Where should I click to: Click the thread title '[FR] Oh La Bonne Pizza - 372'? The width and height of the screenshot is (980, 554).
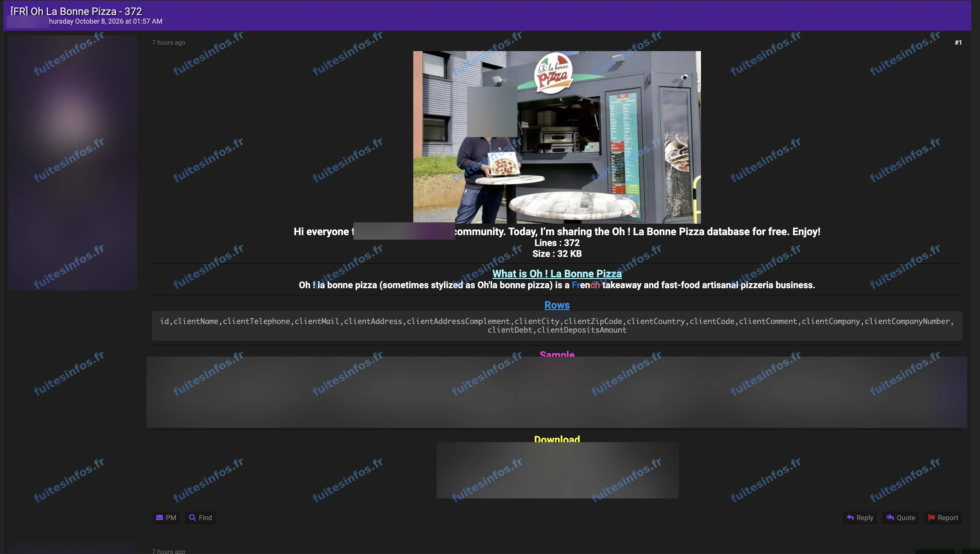point(76,11)
